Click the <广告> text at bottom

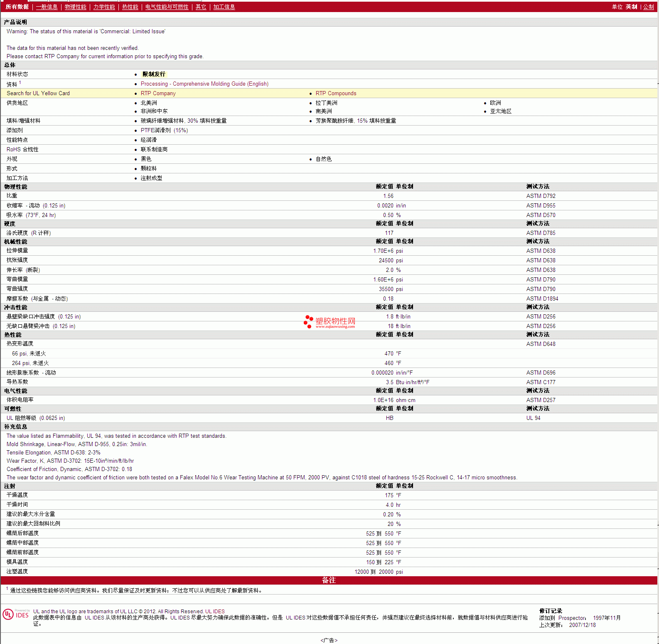329,640
